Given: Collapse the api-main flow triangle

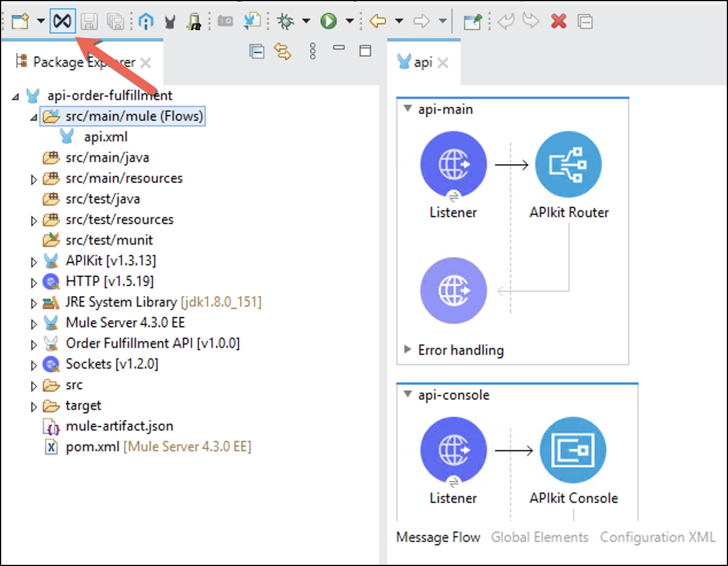Looking at the screenshot, I should (408, 108).
